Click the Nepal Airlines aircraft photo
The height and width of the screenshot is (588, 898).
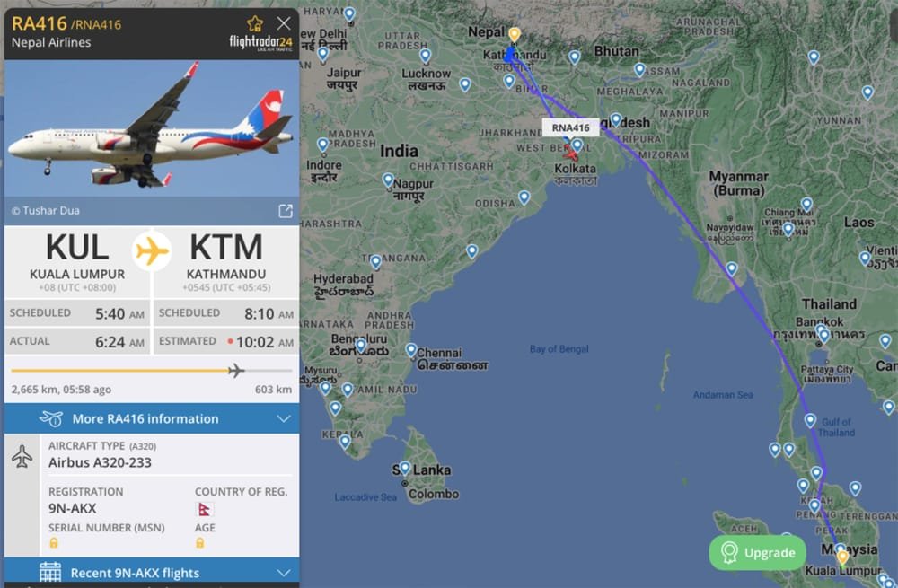pyautogui.click(x=152, y=128)
